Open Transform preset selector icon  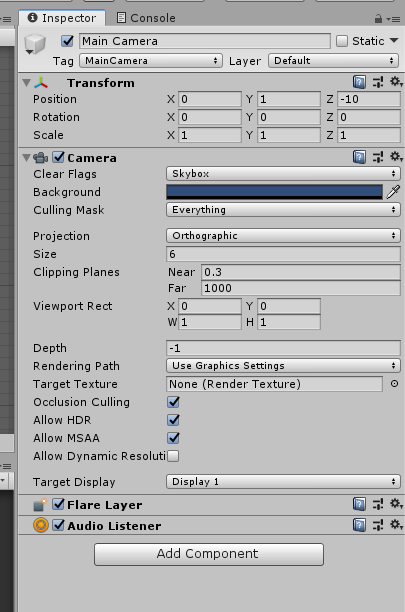pyautogui.click(x=378, y=82)
